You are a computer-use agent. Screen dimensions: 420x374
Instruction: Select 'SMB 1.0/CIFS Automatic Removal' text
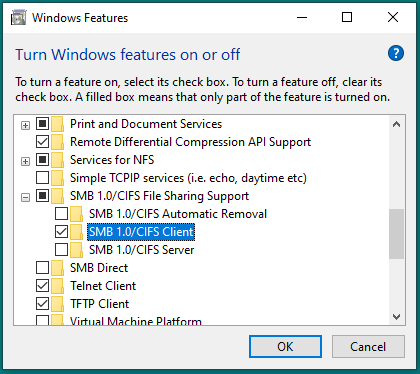pyautogui.click(x=178, y=214)
